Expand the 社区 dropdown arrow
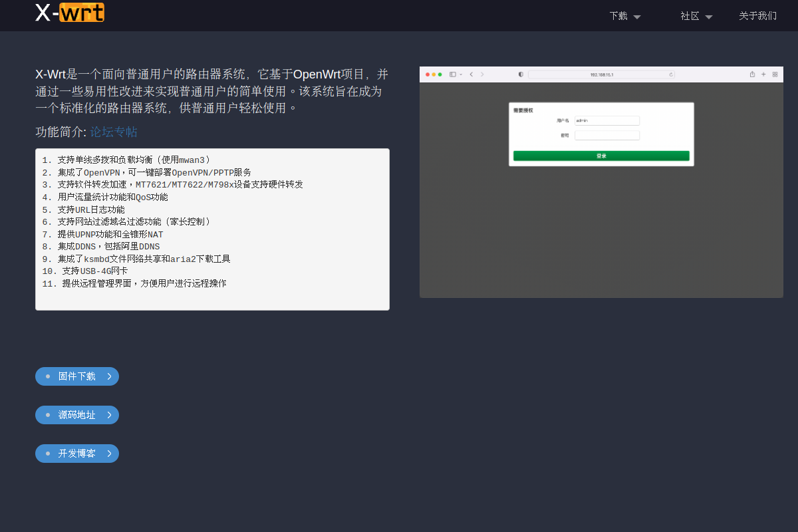The height and width of the screenshot is (532, 798). [x=709, y=17]
